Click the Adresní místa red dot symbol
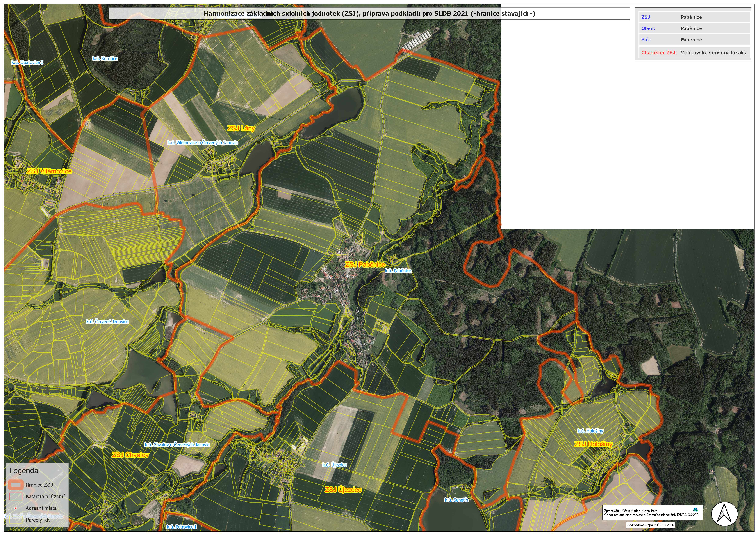The width and height of the screenshot is (756, 534). [x=16, y=508]
